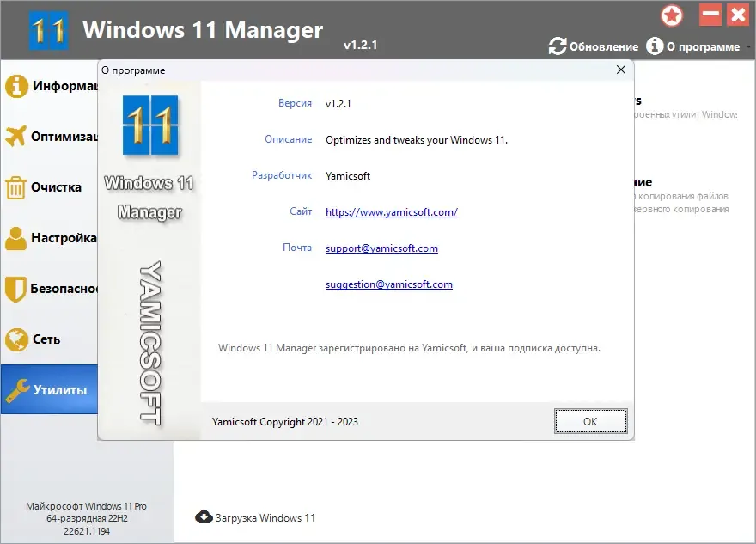This screenshot has height=544, width=756.
Task: Click the Information sidebar icon
Action: point(16,86)
